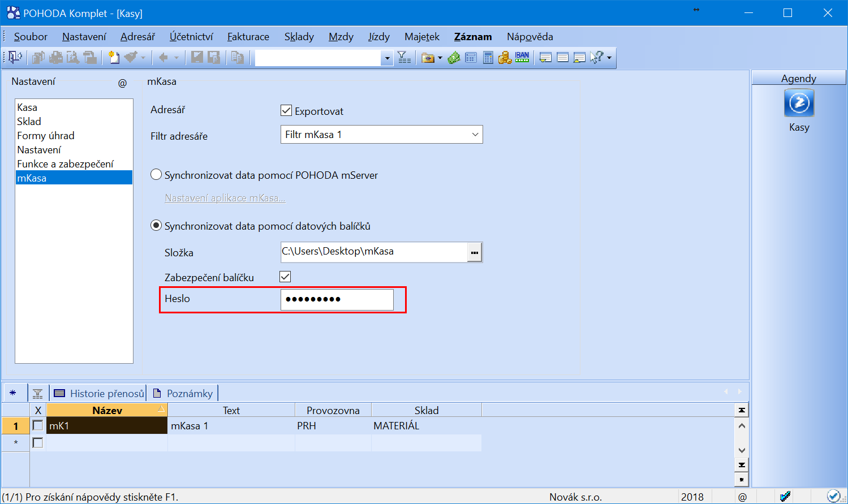Click the grayed back arrow icon
The height and width of the screenshot is (504, 848).
(163, 57)
